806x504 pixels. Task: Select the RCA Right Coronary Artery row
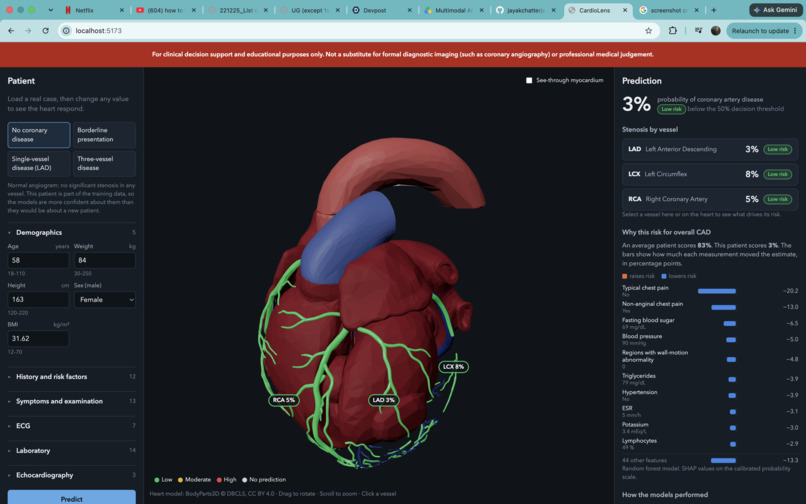click(710, 199)
